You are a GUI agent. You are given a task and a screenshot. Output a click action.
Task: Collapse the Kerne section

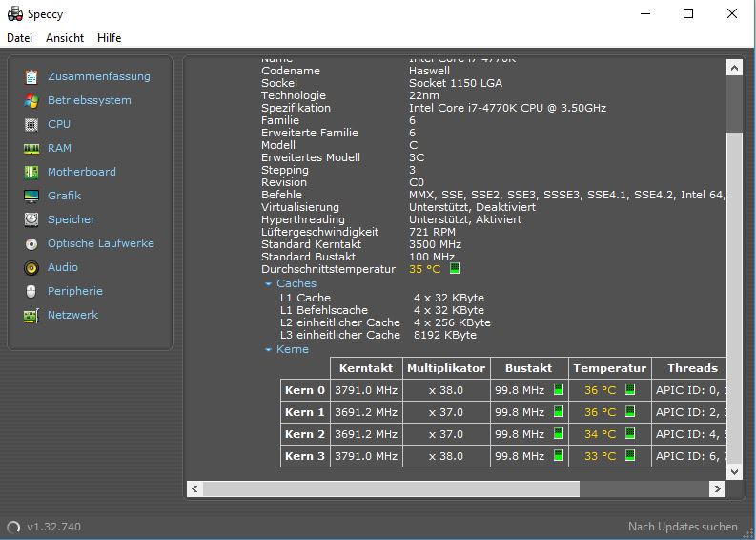[x=268, y=349]
